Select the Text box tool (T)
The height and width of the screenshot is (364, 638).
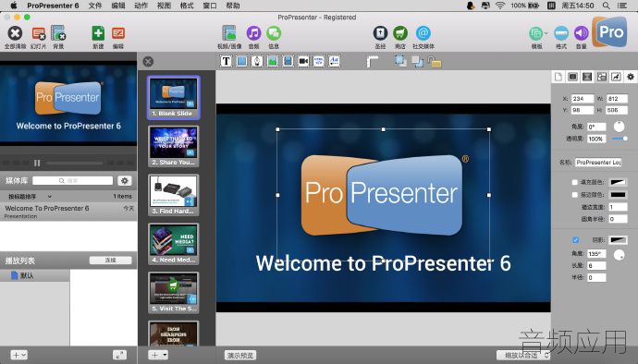pyautogui.click(x=226, y=61)
